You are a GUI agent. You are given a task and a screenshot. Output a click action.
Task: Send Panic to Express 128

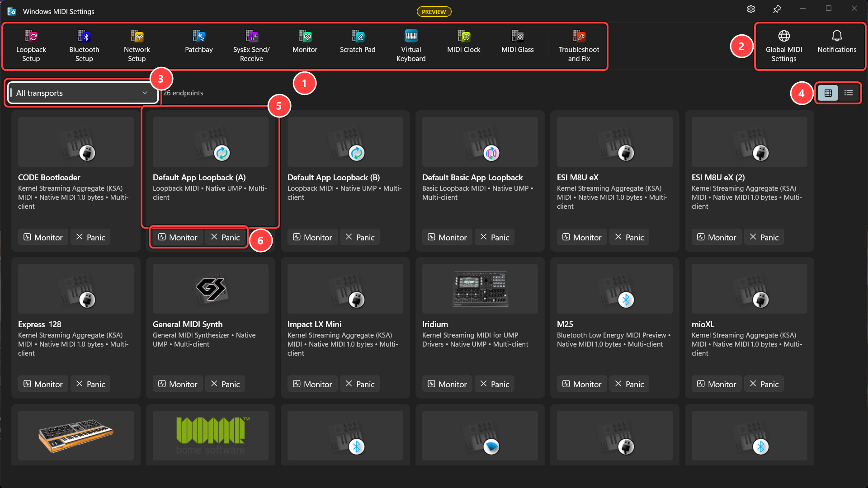pyautogui.click(x=90, y=384)
